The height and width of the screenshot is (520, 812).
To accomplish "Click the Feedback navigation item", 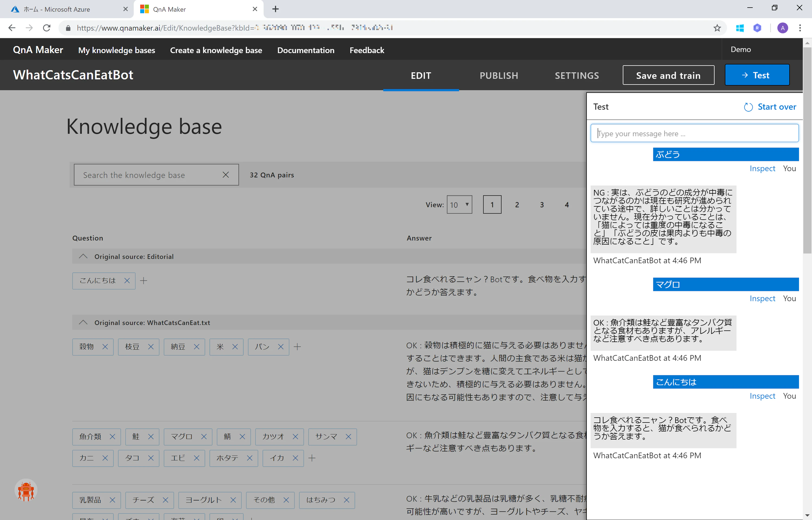I will tap(367, 50).
